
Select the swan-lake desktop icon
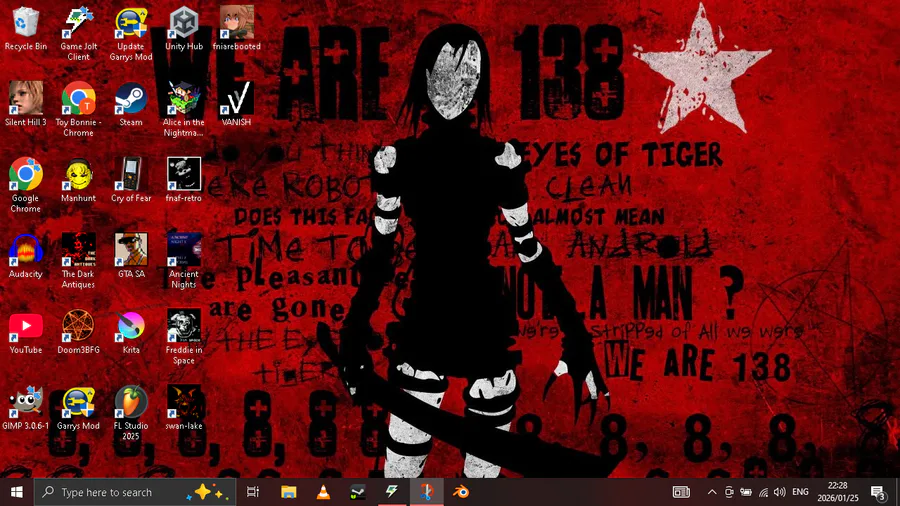point(184,408)
